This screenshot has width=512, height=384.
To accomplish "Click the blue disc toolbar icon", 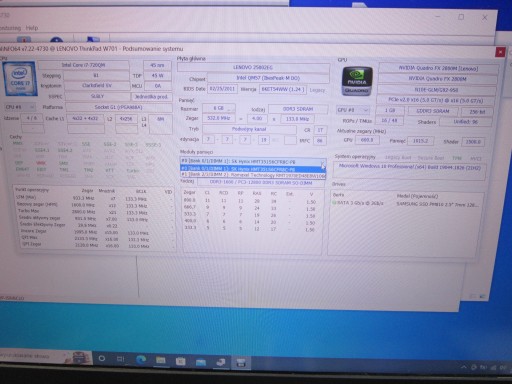I will tap(56, 40).
